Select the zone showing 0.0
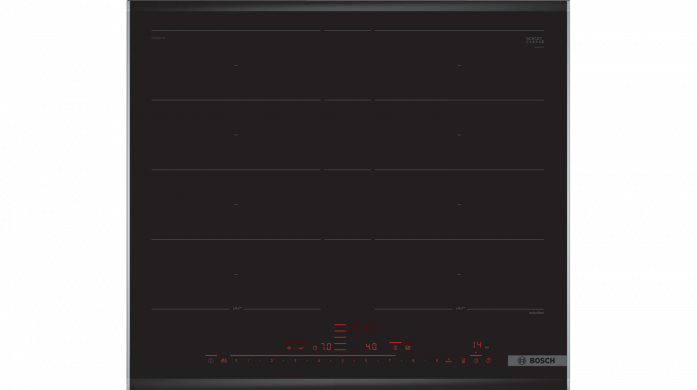697x390 pixels. point(371,328)
